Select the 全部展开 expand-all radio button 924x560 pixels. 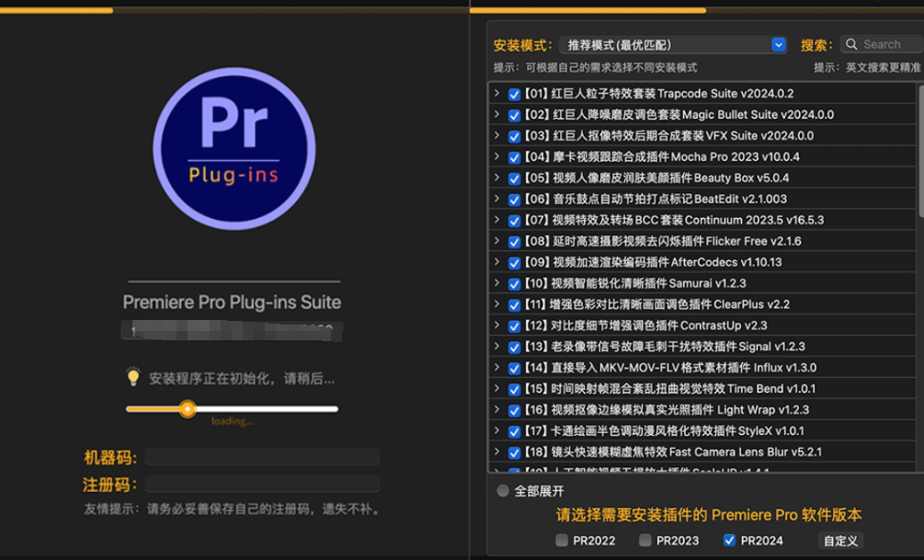503,490
